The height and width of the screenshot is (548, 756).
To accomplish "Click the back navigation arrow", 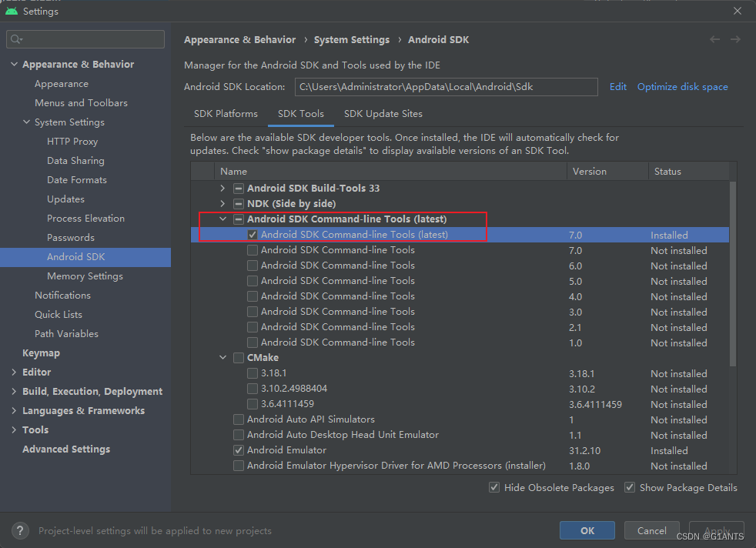I will 714,39.
